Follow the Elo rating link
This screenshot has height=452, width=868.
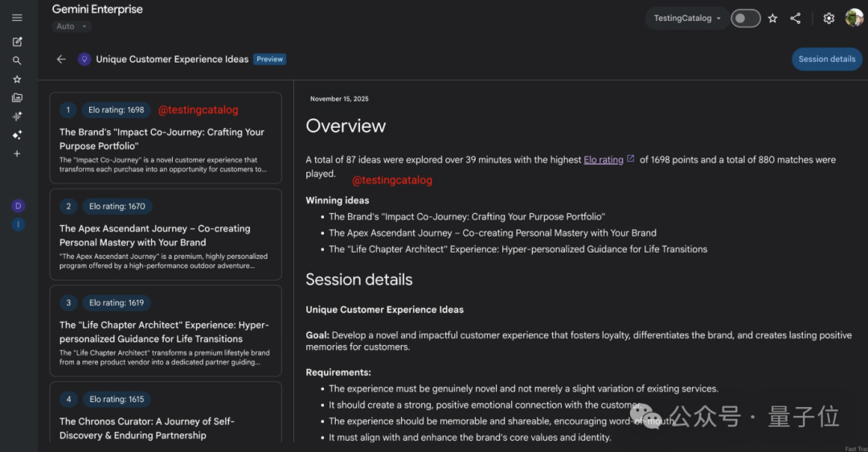pos(604,160)
